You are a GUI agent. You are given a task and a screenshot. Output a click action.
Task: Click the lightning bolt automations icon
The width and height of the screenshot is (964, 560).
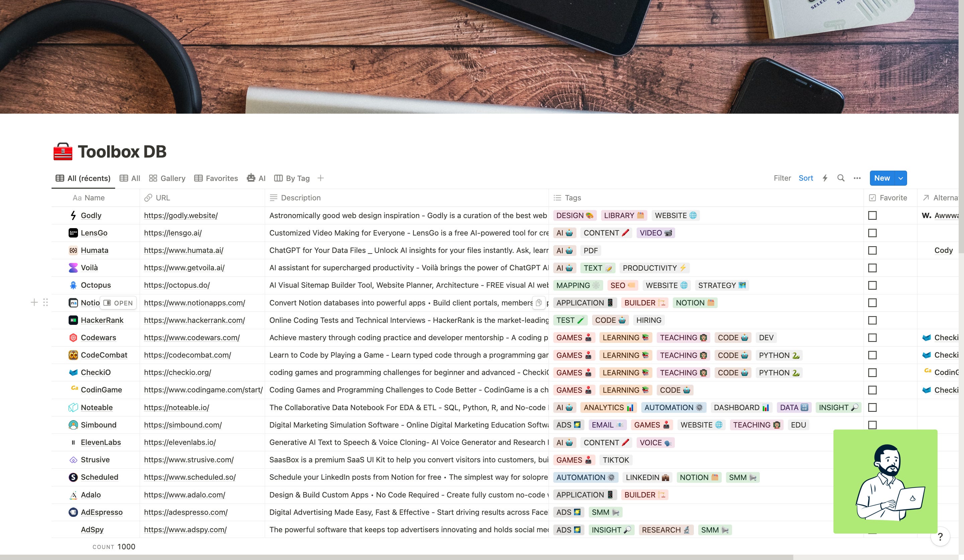click(x=825, y=178)
